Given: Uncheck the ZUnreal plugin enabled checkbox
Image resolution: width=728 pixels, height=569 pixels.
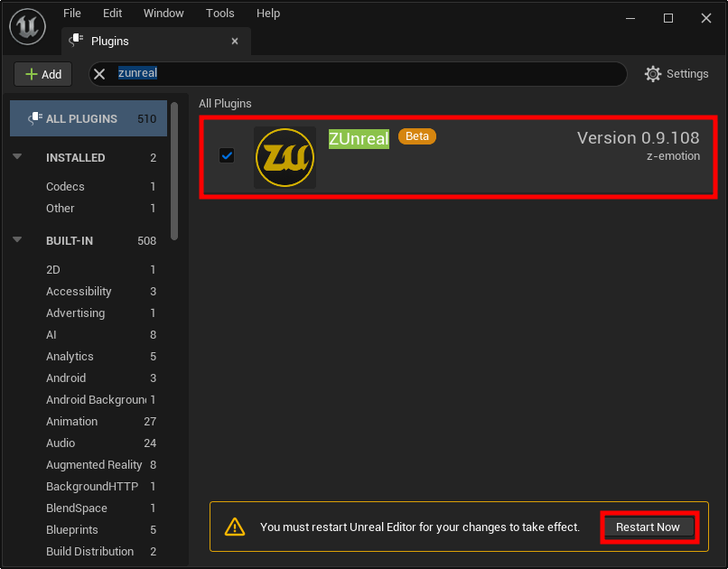Looking at the screenshot, I should pyautogui.click(x=227, y=155).
